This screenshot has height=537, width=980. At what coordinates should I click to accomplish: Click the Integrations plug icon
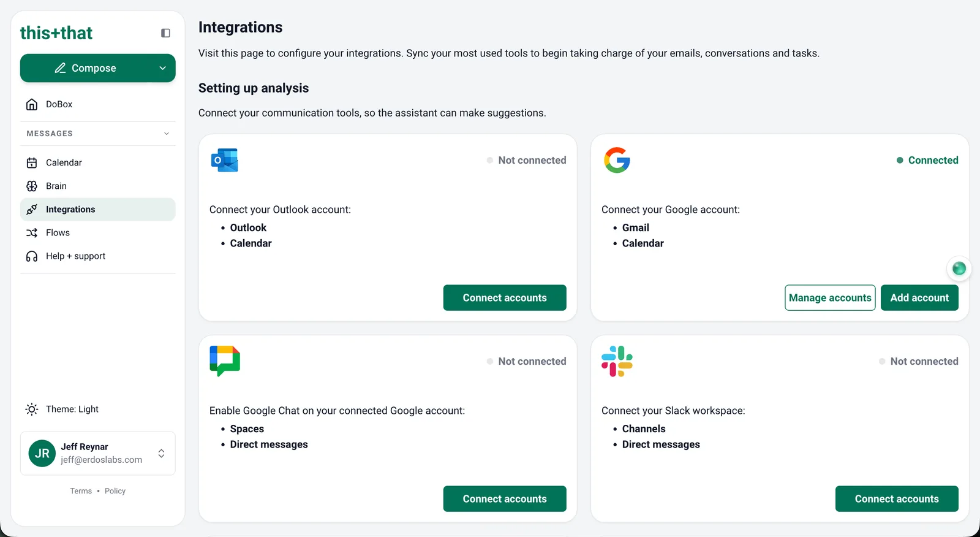click(x=32, y=210)
